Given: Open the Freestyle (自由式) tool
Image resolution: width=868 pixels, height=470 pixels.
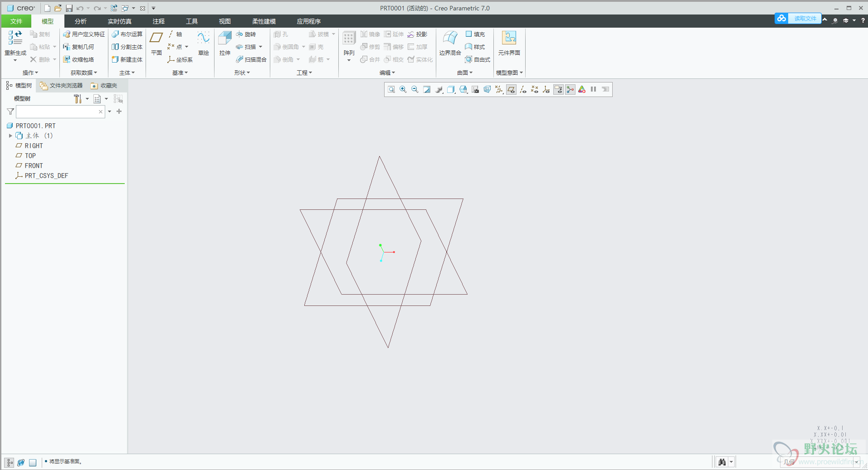Looking at the screenshot, I should [478, 59].
